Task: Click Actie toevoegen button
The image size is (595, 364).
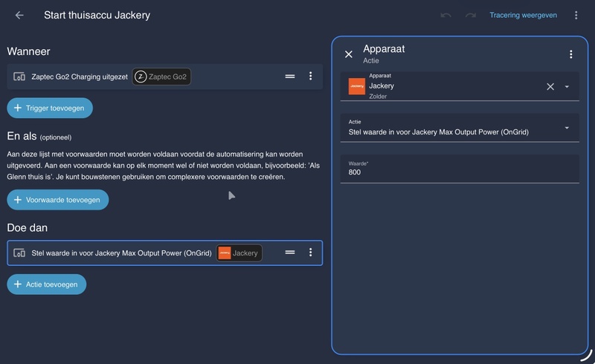Action: pos(47,285)
